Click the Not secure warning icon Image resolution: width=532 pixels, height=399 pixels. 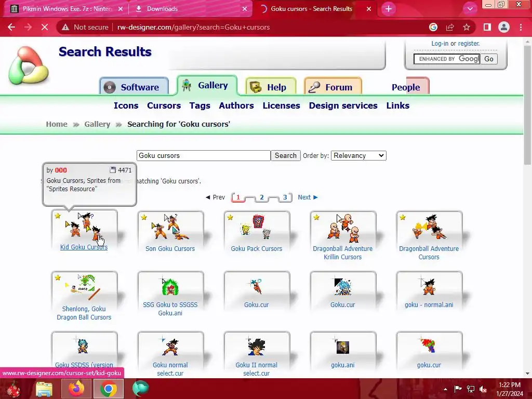pyautogui.click(x=65, y=27)
